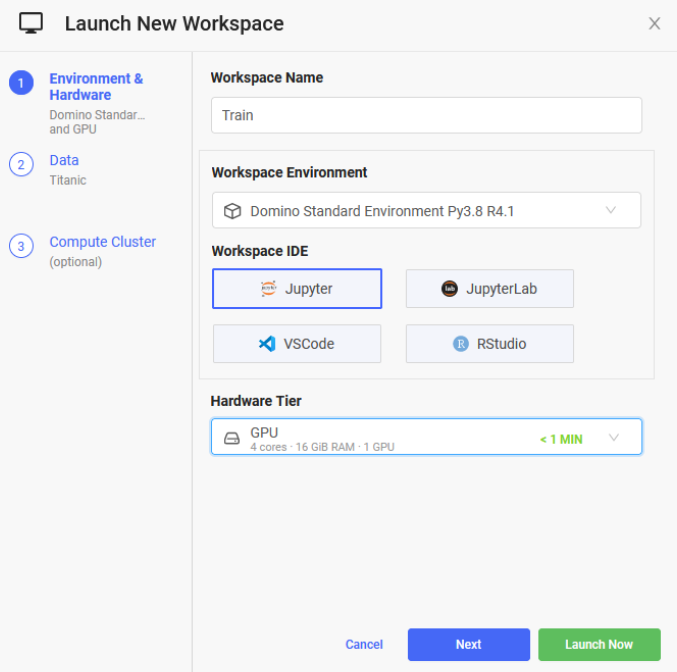Image resolution: width=677 pixels, height=672 pixels.
Task: Go to the Data step
Action: [64, 160]
